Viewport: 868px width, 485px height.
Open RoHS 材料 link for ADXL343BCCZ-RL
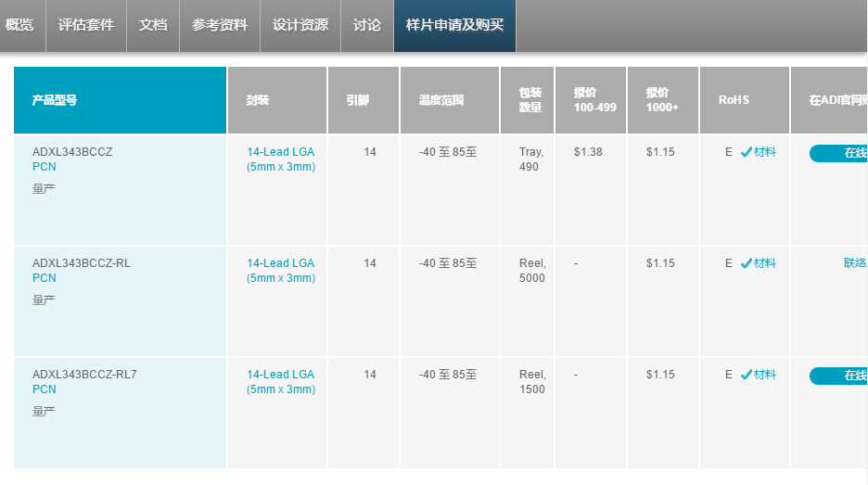point(765,263)
